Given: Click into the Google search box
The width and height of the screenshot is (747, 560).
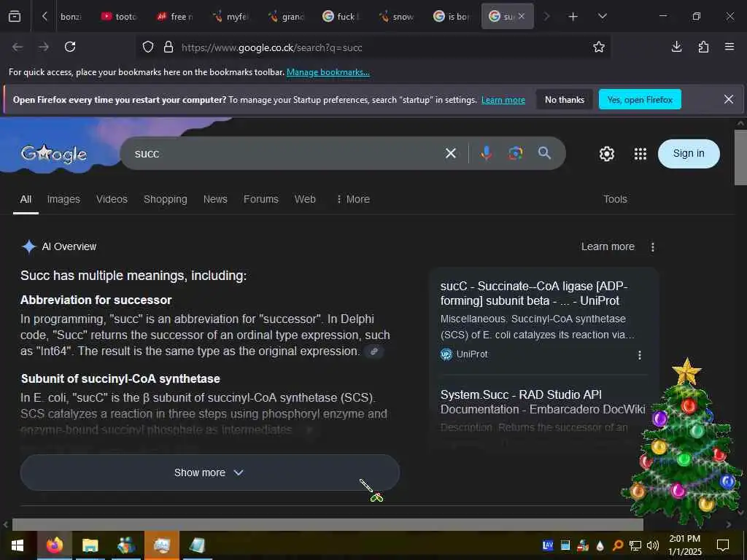Looking at the screenshot, I should [286, 153].
